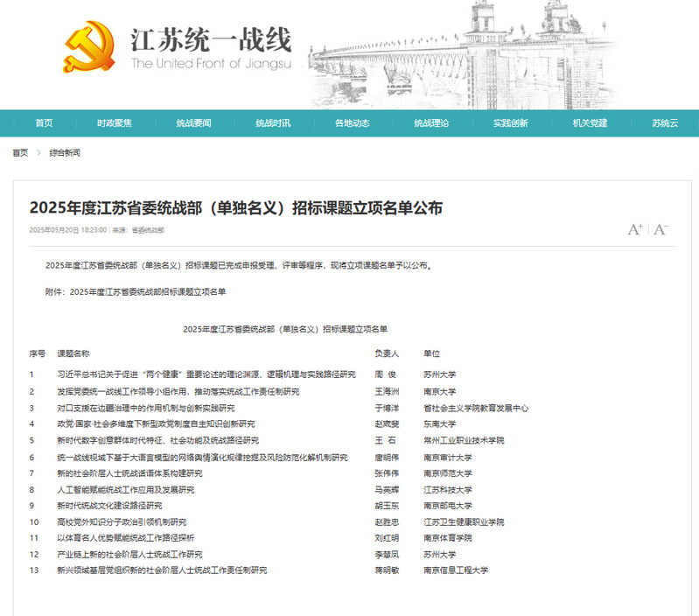Click the 省委统战部 source label
The height and width of the screenshot is (616, 699).
148,230
